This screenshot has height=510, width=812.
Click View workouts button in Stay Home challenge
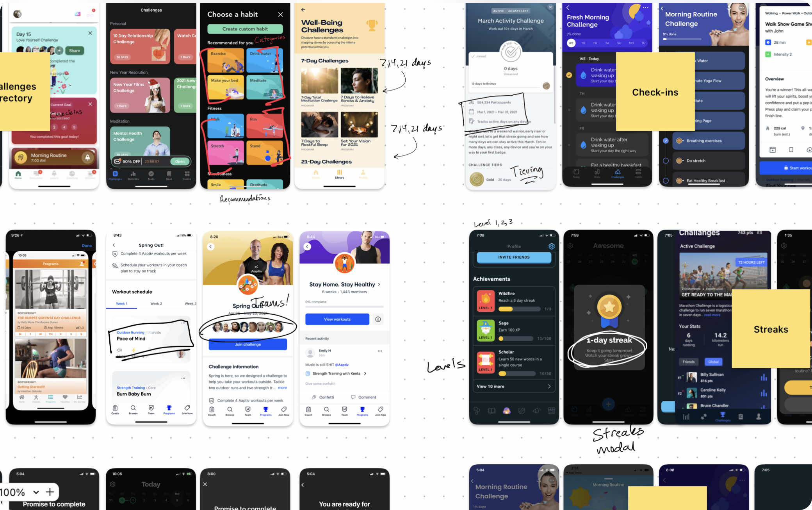[x=338, y=319]
